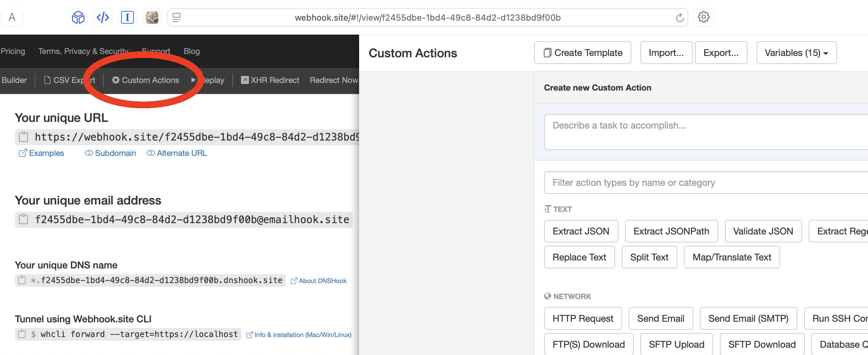Screen dimensions: 868x355
Task: Open browser settings gear icon
Action: tap(704, 17)
